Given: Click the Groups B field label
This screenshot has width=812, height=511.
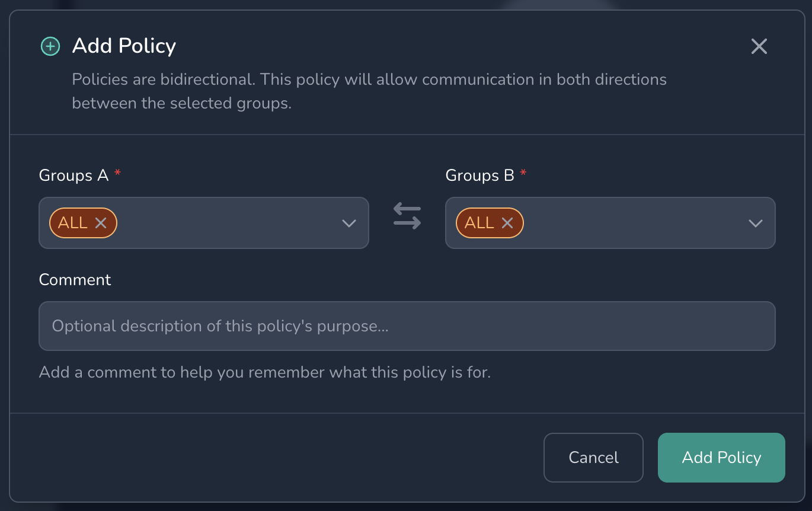Looking at the screenshot, I should 479,175.
